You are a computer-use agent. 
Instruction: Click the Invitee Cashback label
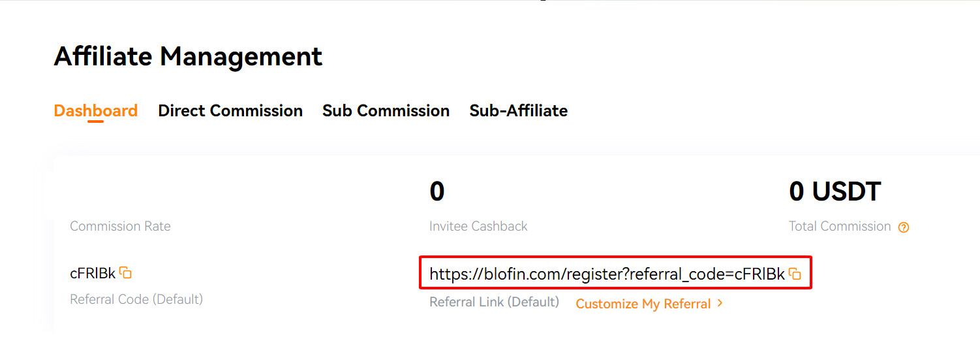(x=478, y=227)
